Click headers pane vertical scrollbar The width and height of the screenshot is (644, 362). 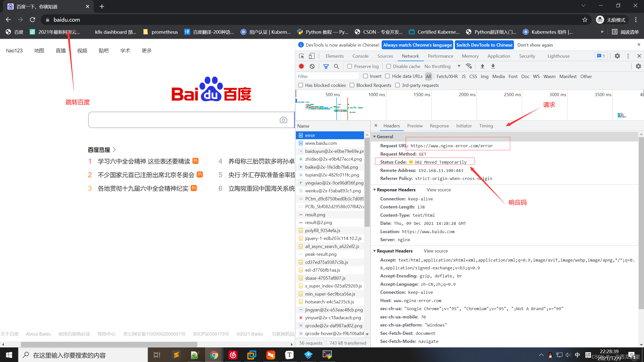[641, 223]
